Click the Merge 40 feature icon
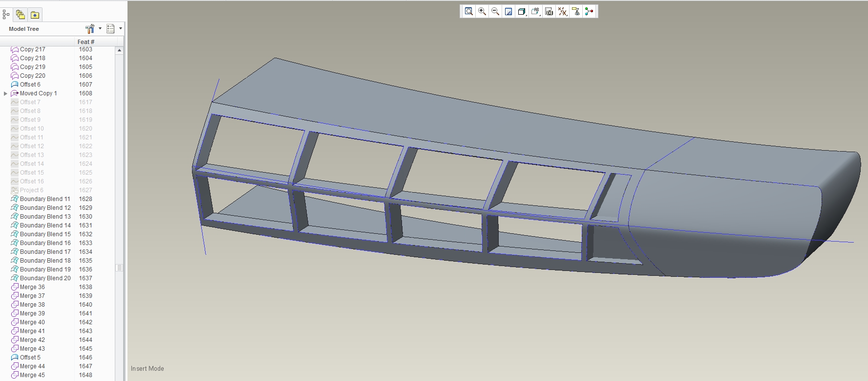Screen dimensions: 868x381 tap(15, 322)
